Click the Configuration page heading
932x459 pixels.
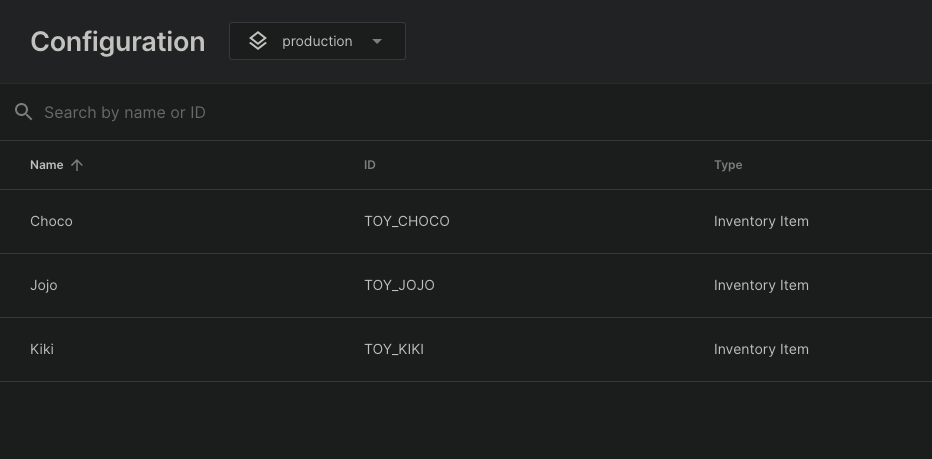tap(118, 42)
